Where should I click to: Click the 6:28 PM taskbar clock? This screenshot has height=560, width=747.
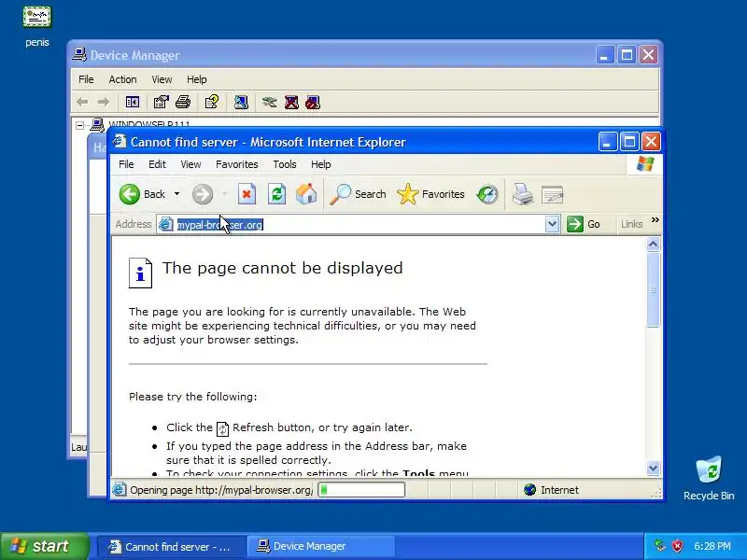pyautogui.click(x=712, y=546)
